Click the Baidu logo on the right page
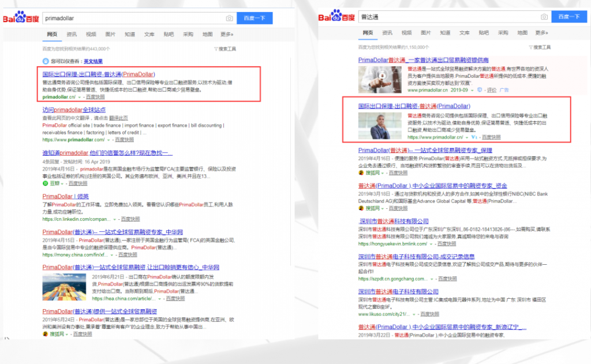This screenshot has height=364, width=591. click(x=338, y=17)
